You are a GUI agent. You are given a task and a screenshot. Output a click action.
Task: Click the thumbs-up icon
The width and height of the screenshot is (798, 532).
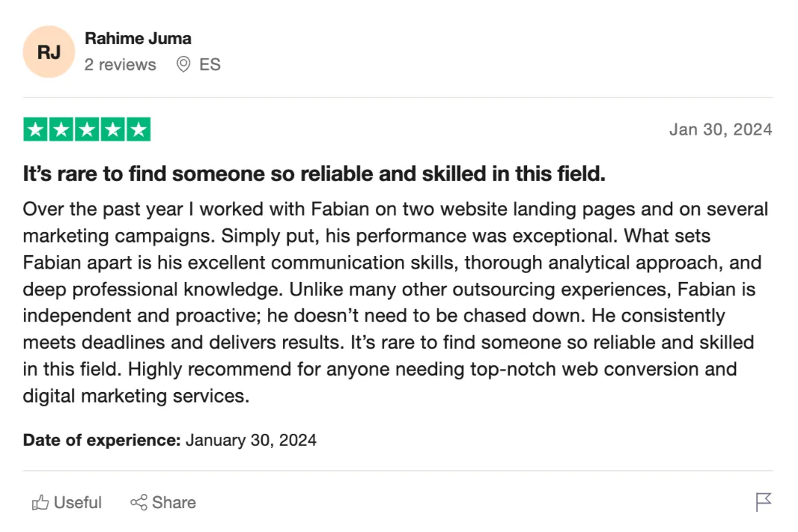coord(40,503)
